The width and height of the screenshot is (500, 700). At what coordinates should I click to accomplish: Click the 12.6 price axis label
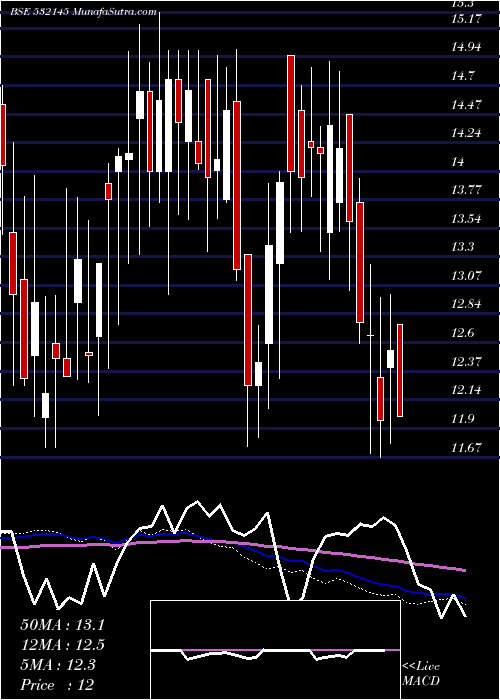point(464,333)
